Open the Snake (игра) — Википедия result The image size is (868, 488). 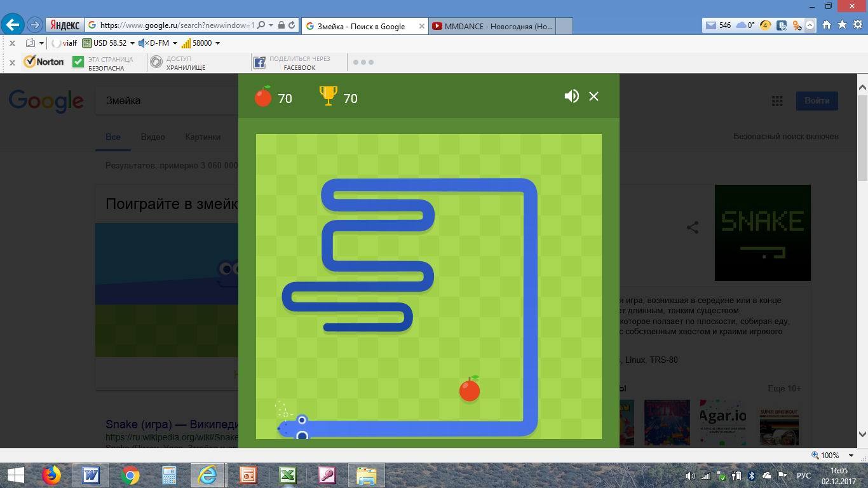coord(172,424)
